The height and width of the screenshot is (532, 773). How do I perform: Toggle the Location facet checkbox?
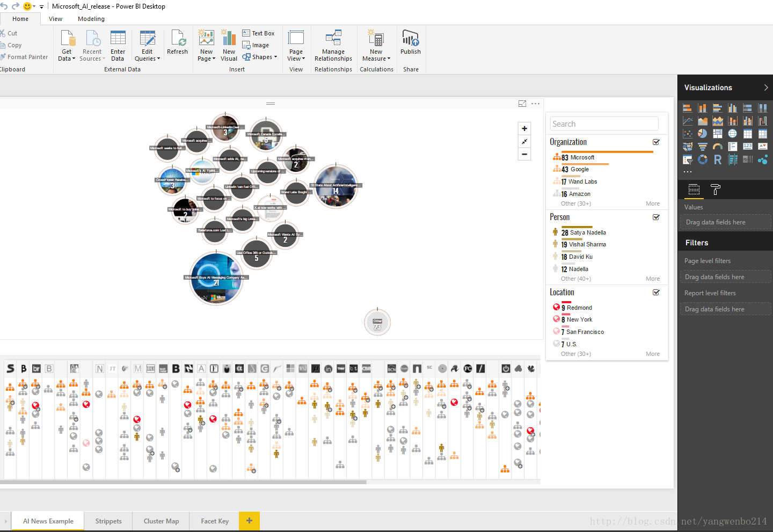[x=656, y=292]
